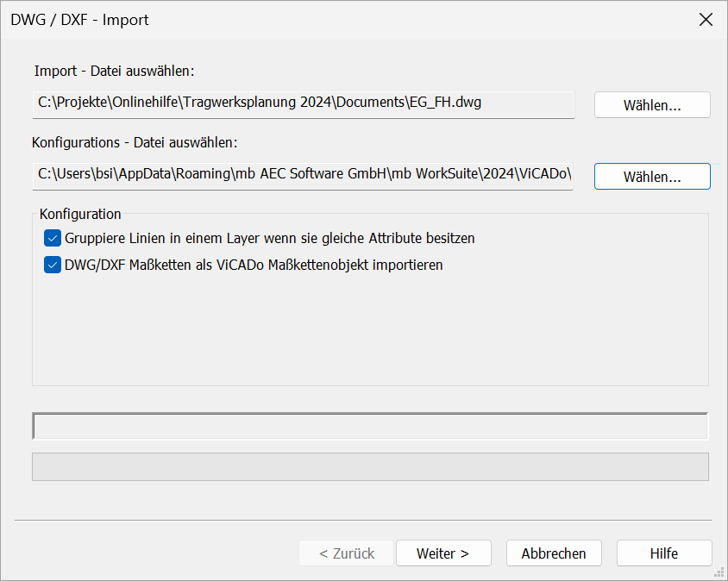The height and width of the screenshot is (581, 728).
Task: Cancel the import with Abbrechen
Action: point(554,553)
